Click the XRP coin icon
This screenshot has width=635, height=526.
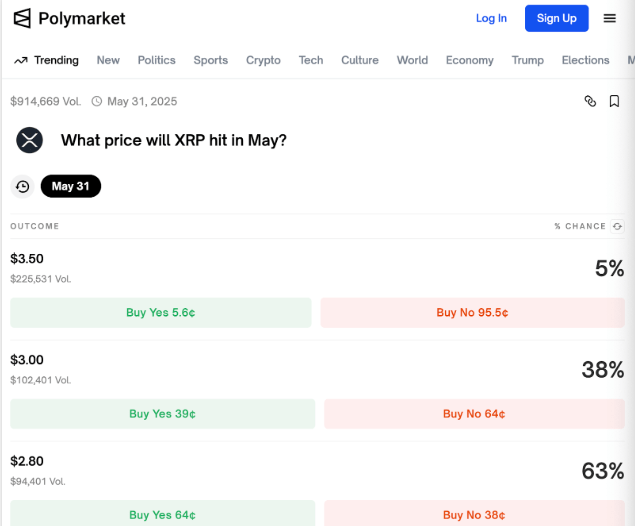[x=30, y=140]
